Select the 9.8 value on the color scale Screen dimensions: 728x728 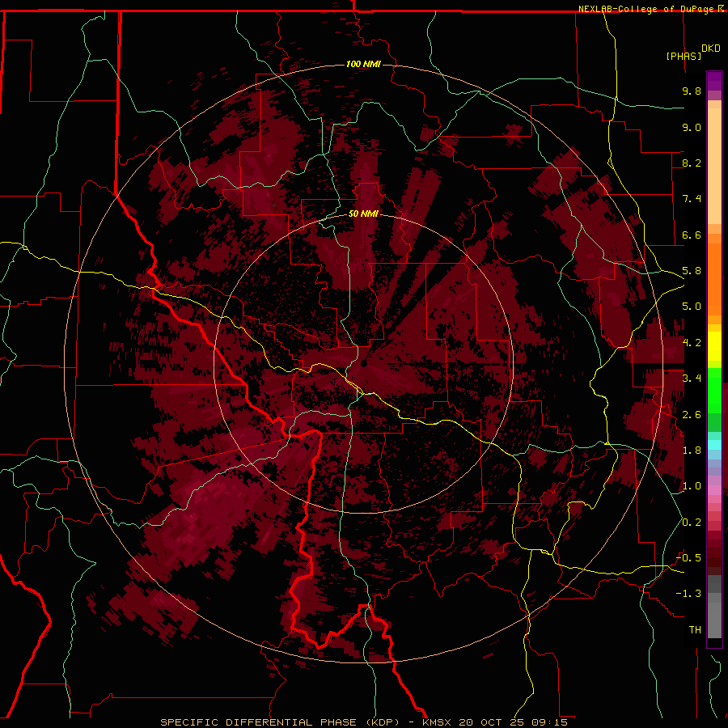click(692, 91)
